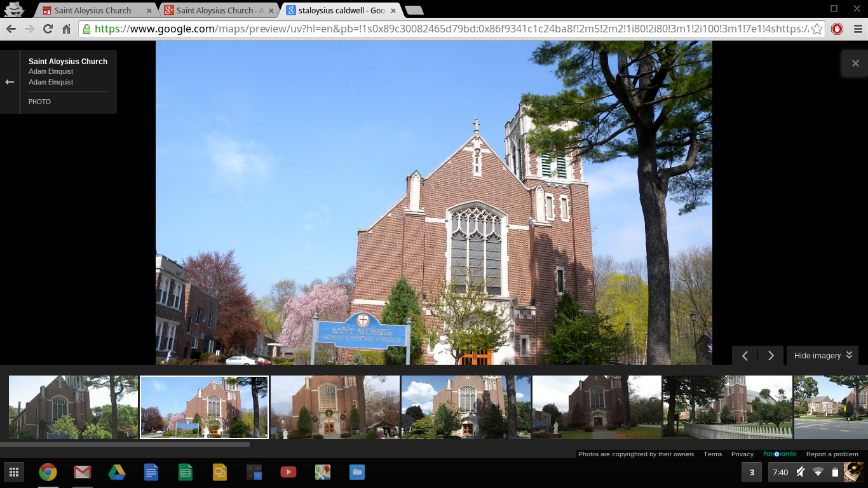This screenshot has height=488, width=868.
Task: Click the battery status icon
Action: tap(835, 472)
